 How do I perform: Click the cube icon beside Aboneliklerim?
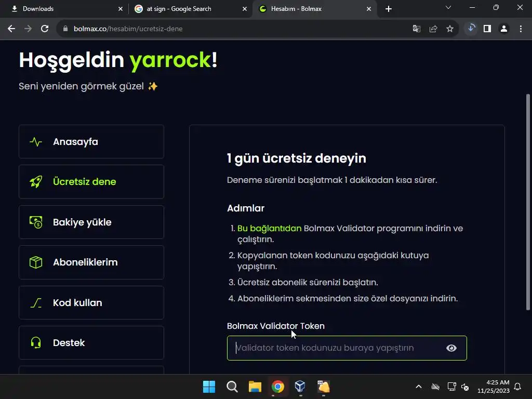click(x=36, y=262)
